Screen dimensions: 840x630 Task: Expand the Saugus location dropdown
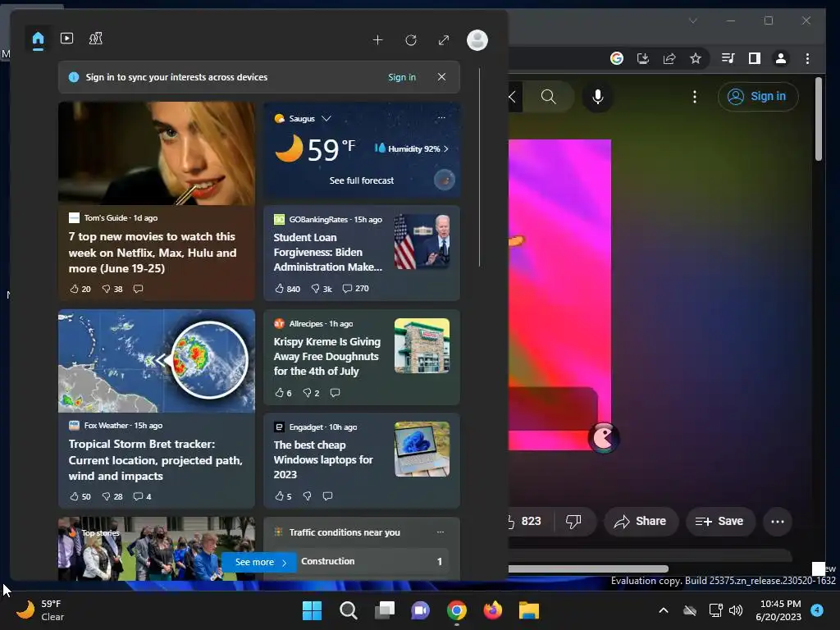tap(326, 118)
